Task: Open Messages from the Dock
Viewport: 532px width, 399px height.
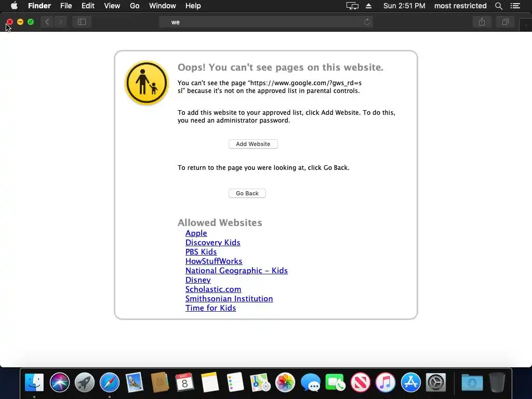Action: tap(310, 382)
